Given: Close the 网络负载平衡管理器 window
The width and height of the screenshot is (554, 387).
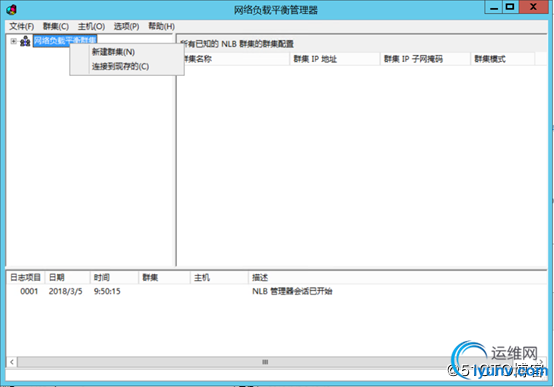Looking at the screenshot, I should [x=534, y=7].
